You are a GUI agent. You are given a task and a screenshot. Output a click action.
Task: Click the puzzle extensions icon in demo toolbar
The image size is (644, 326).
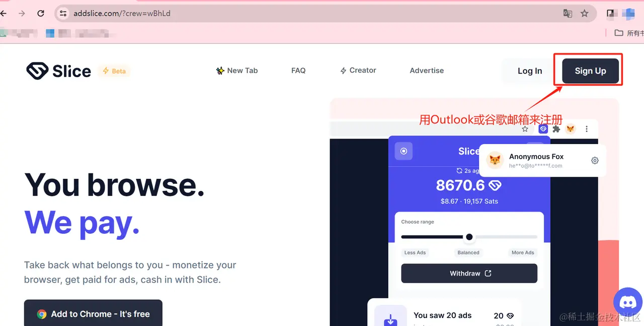click(556, 129)
